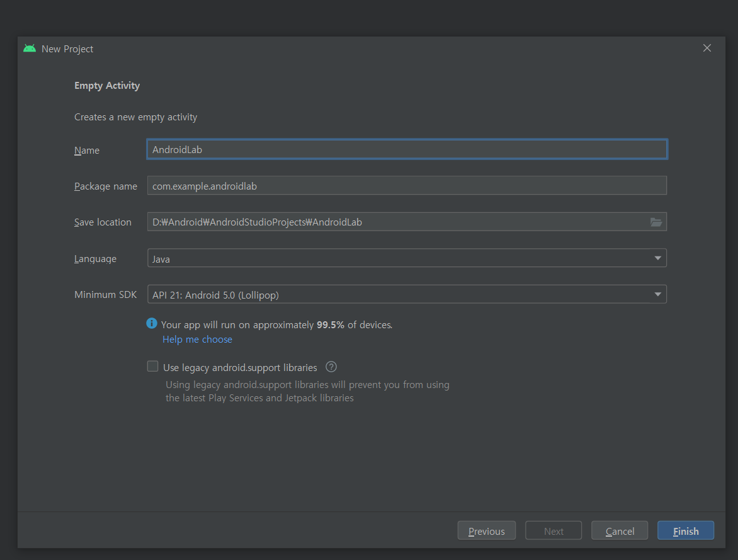Viewport: 738px width, 560px height.
Task: Click the Save location label
Action: [x=103, y=222]
